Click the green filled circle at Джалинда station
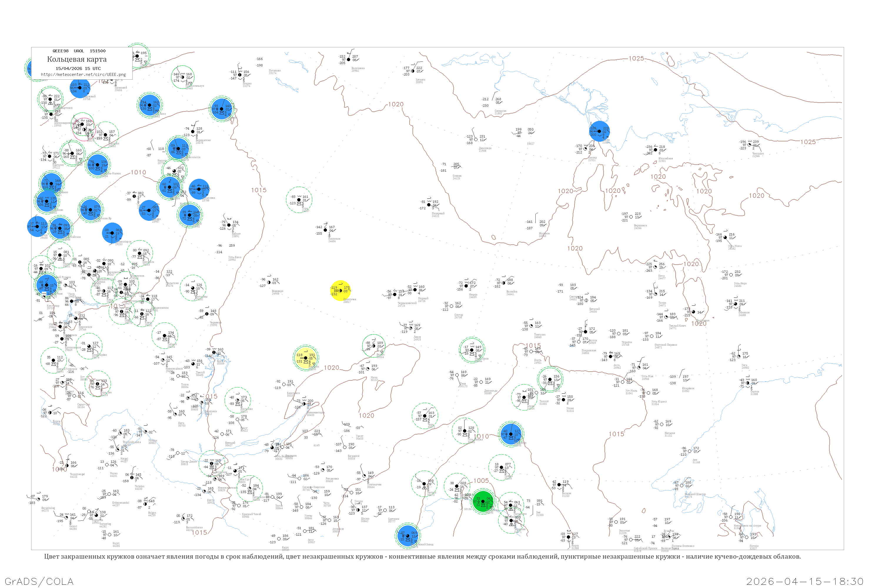The image size is (882, 588). 483,501
